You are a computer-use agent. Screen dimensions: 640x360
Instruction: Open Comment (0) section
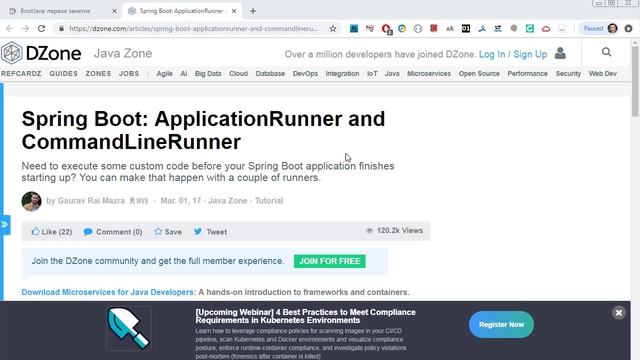113,232
